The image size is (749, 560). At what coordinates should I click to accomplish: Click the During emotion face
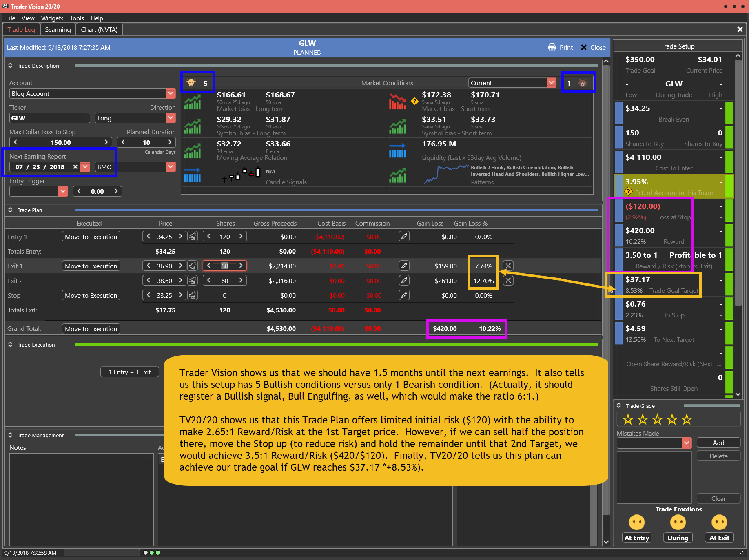coord(678,522)
